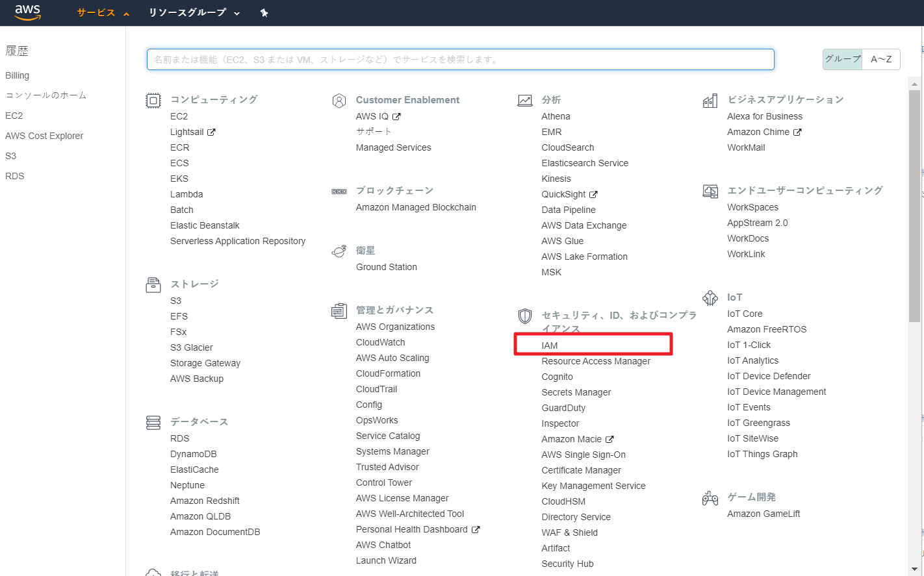
Task: Switch to grouped view with グループ toggle
Action: (842, 59)
